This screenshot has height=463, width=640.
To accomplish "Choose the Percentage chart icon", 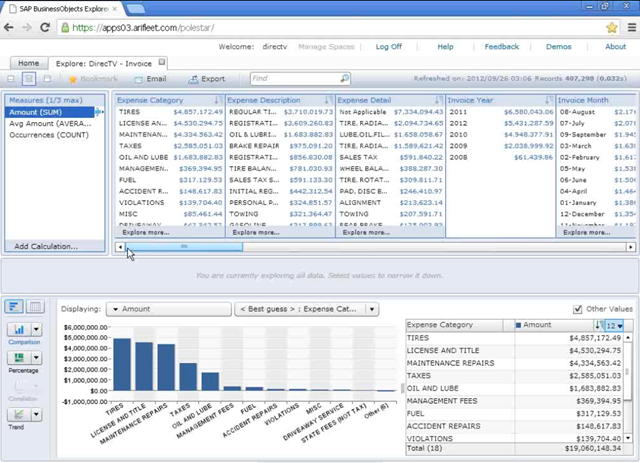I will 19,358.
